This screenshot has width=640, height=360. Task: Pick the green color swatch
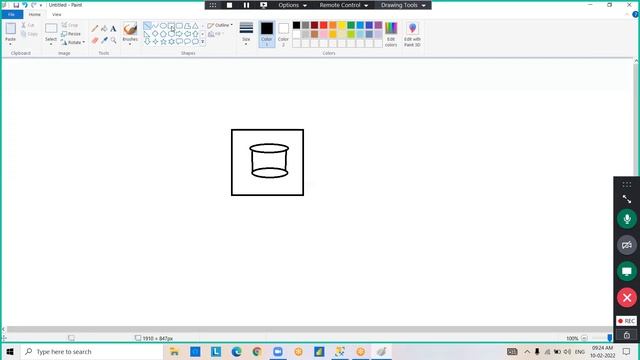pos(351,25)
